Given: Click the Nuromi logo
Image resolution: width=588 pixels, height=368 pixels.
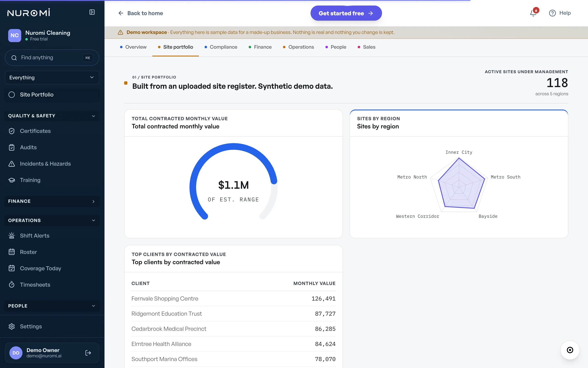Looking at the screenshot, I should [29, 12].
